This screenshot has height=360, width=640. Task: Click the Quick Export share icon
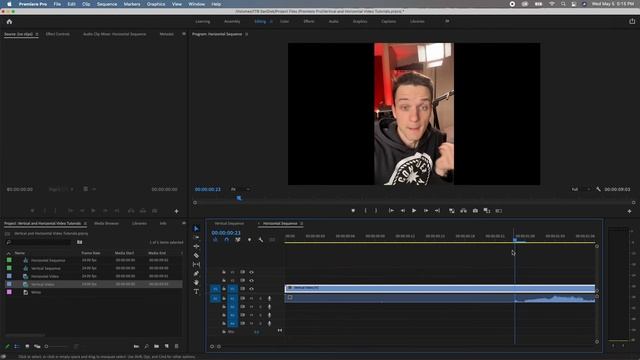[632, 21]
